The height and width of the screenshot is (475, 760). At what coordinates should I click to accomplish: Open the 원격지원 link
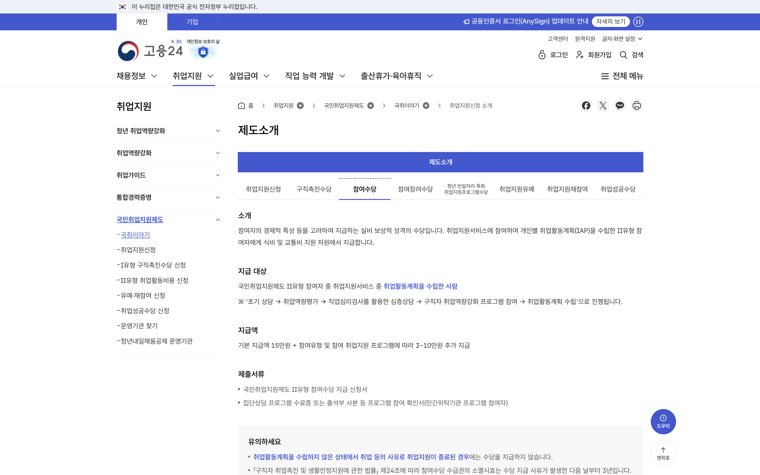tap(585, 39)
